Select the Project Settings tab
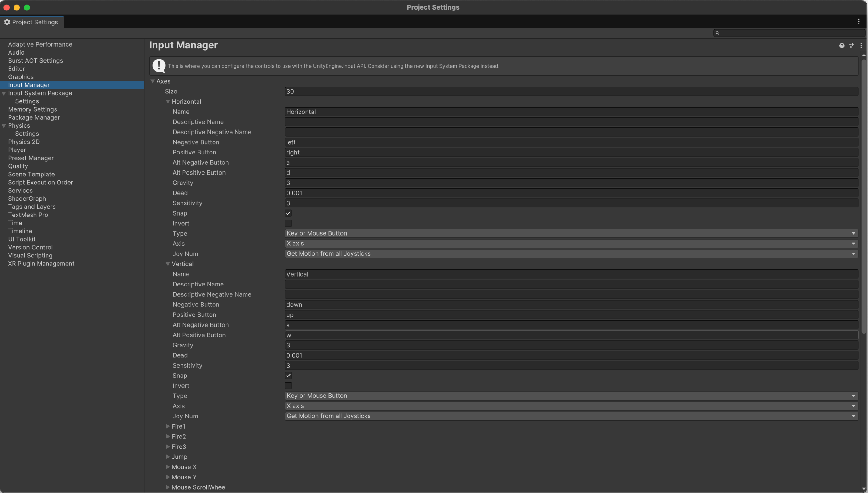This screenshot has width=868, height=493. (32, 22)
